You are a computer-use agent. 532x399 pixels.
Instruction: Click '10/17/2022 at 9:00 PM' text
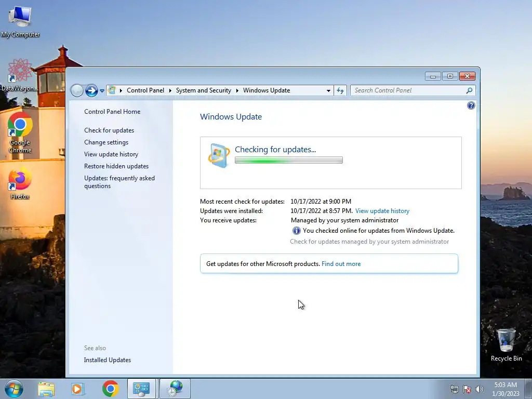point(321,202)
